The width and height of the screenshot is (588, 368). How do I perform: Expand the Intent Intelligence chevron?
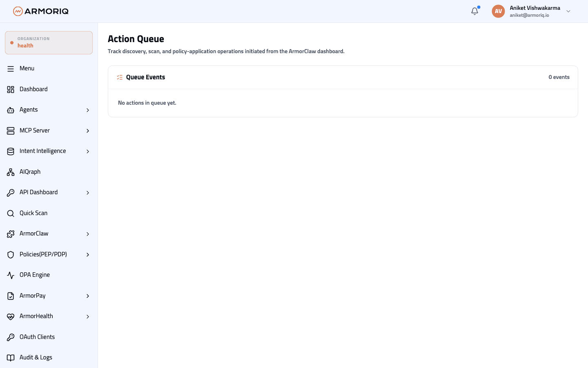tap(88, 151)
